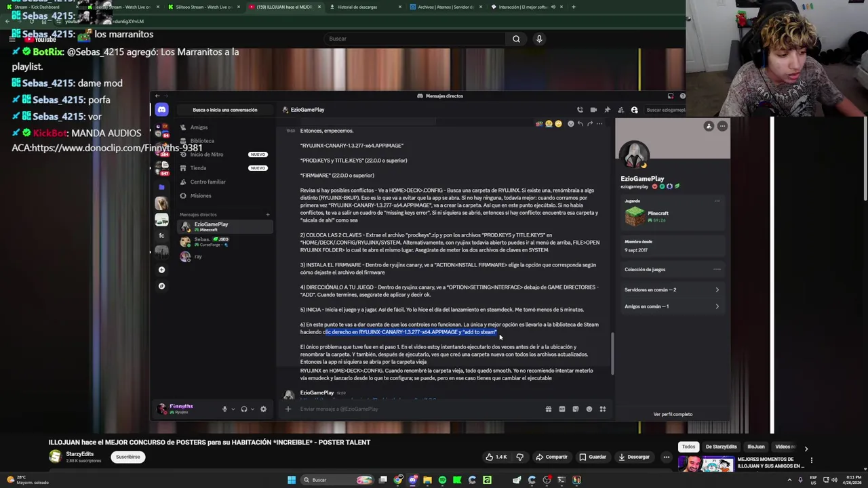Open a new browser tab plus
The width and height of the screenshot is (868, 488).
coord(574,7)
